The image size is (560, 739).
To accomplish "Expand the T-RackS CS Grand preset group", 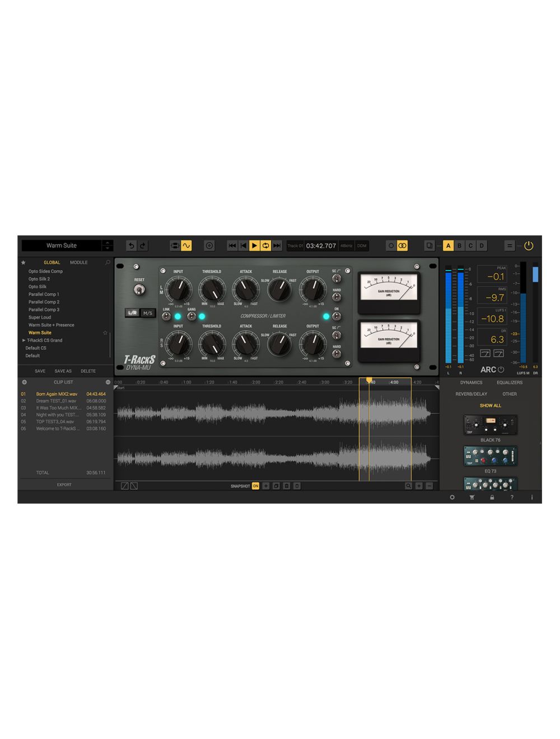I will (24, 340).
